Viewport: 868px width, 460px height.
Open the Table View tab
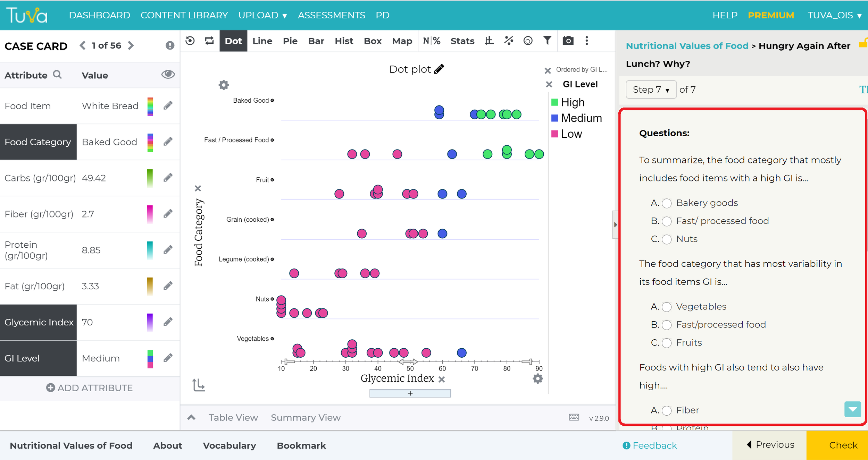pos(233,417)
